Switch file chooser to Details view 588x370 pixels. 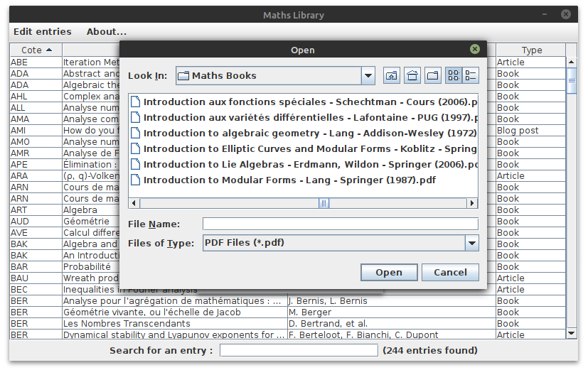(471, 76)
